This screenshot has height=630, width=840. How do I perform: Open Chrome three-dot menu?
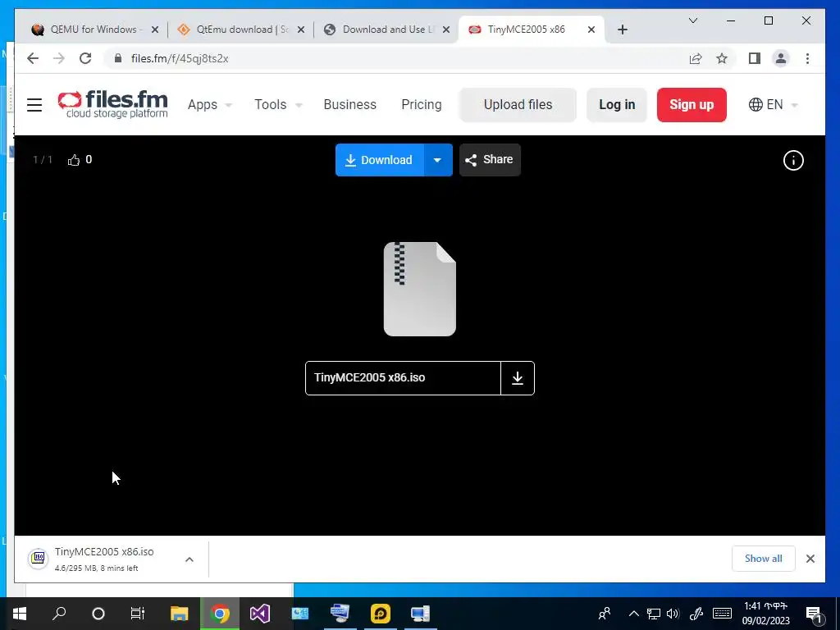click(x=807, y=58)
